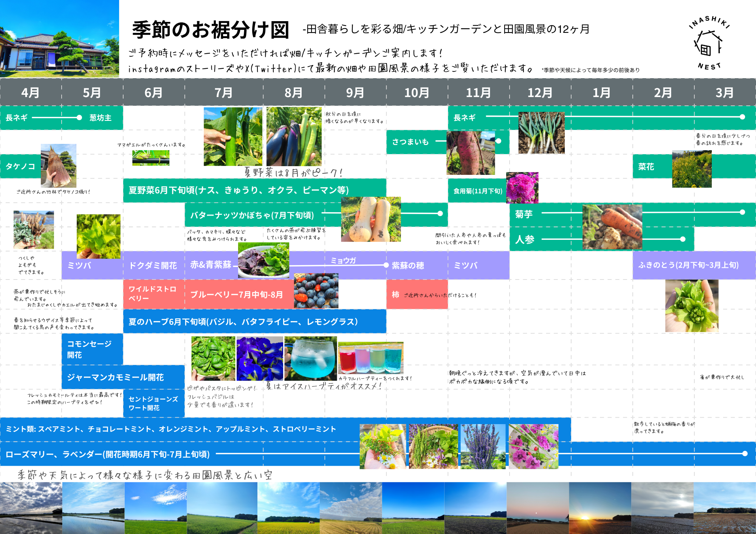
Task: Click the nanohana yellow flower field photo
Action: (692, 169)
